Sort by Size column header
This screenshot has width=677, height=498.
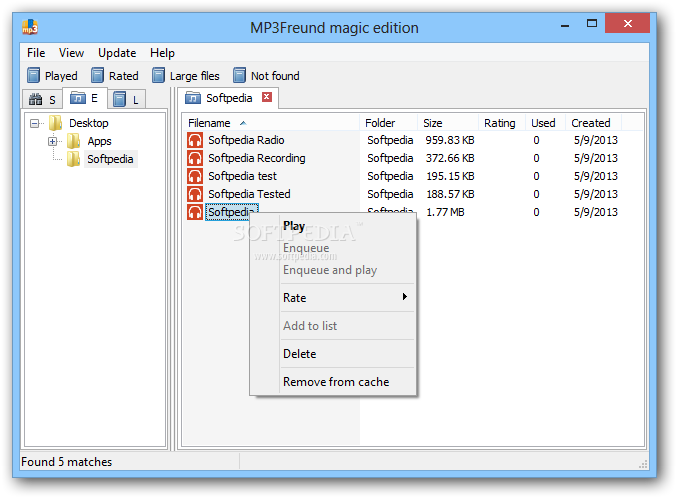point(448,123)
